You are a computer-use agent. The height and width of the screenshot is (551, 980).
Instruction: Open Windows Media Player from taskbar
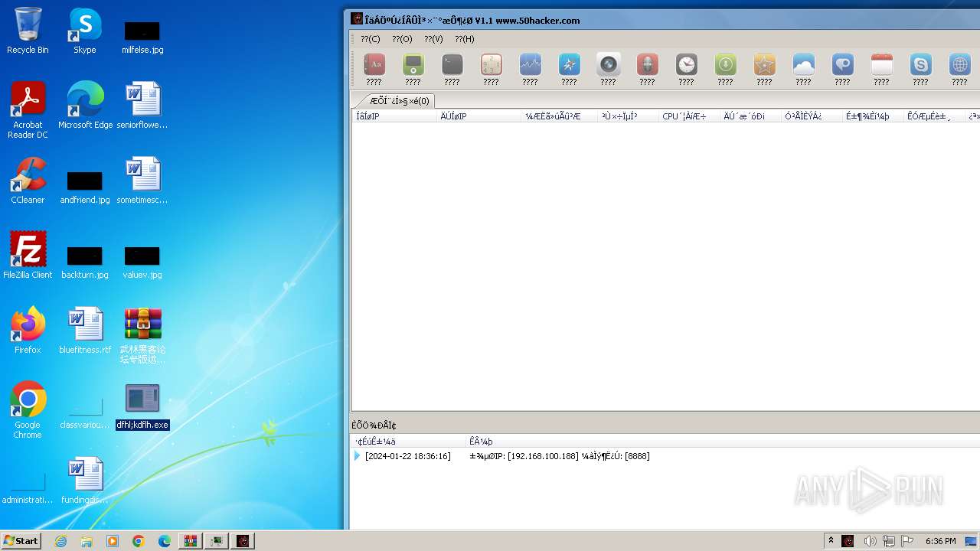point(113,541)
